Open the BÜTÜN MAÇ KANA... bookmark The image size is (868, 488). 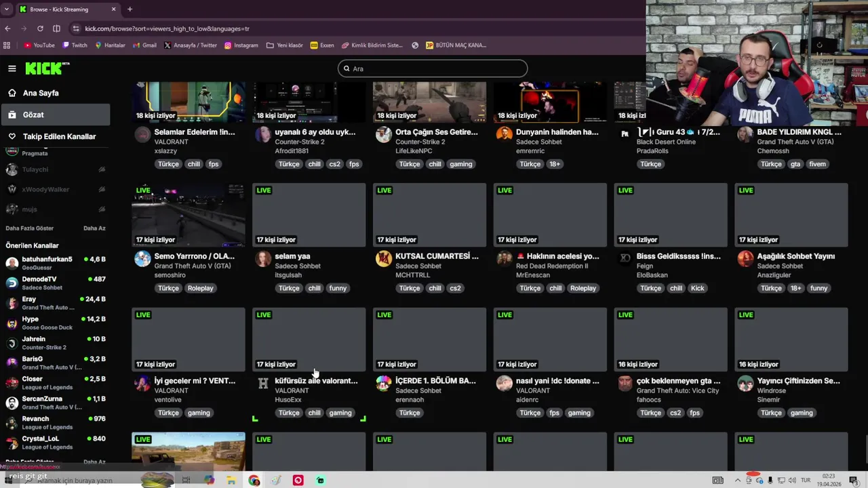(456, 45)
